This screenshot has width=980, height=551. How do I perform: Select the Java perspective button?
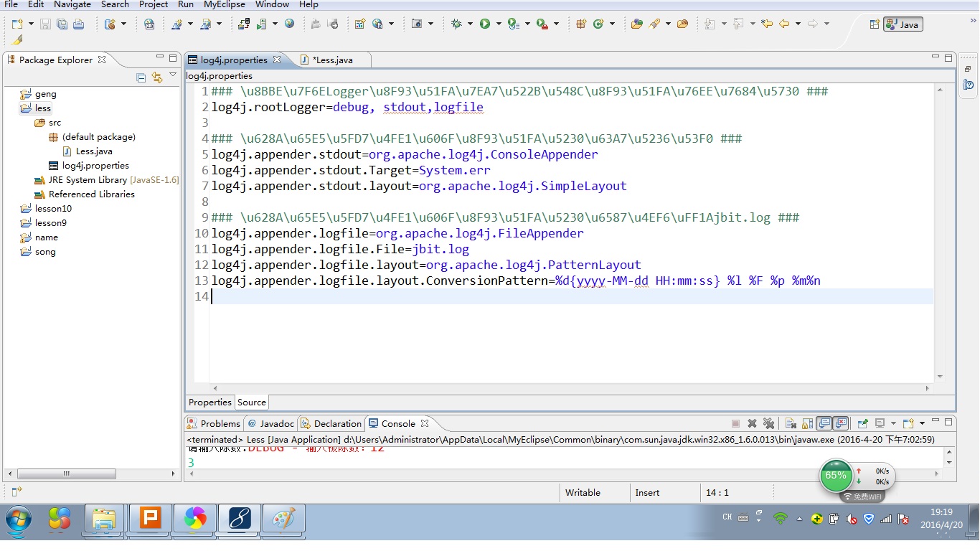[903, 24]
